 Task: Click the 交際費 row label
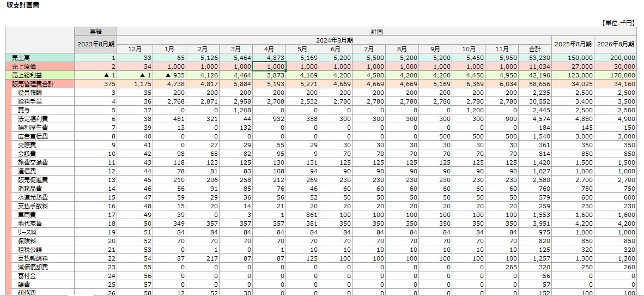click(42, 145)
